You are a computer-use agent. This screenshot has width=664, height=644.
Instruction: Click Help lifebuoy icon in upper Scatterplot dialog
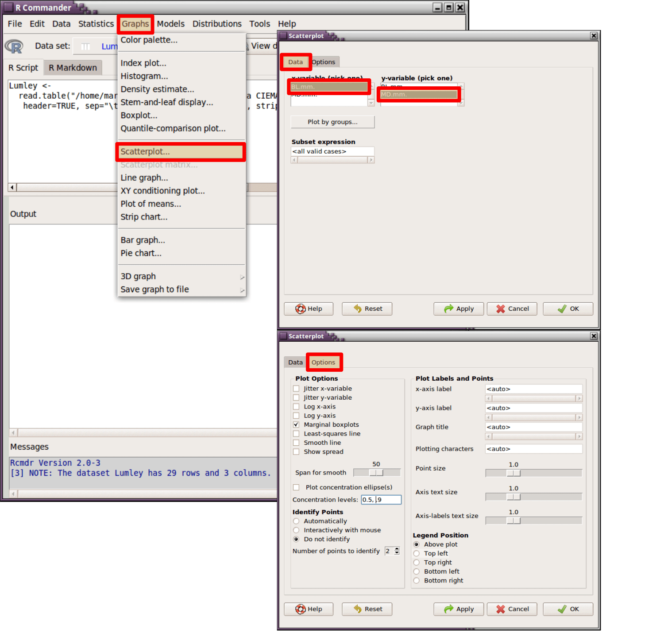(x=301, y=309)
